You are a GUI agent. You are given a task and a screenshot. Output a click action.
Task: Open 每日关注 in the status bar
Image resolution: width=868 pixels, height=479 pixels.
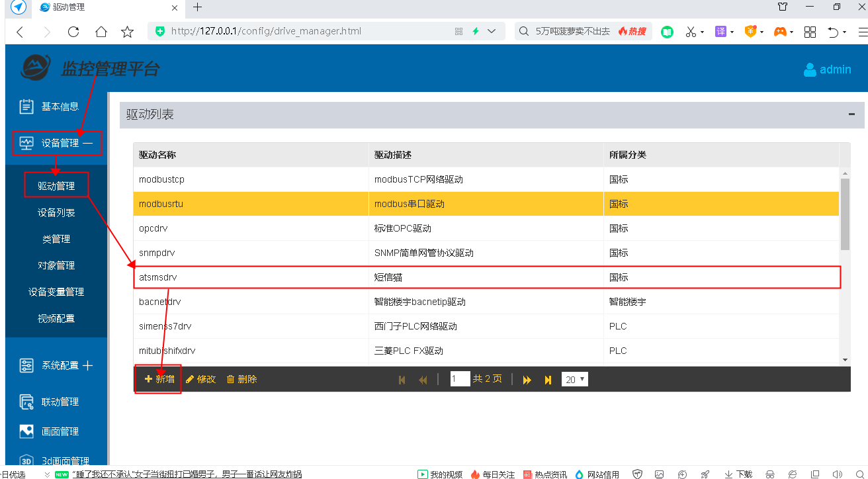coord(492,474)
